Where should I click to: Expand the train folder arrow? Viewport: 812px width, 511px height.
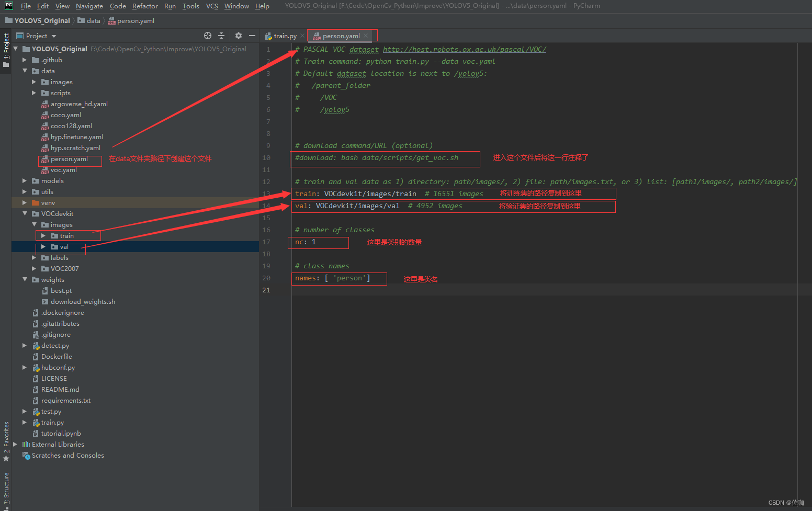click(43, 235)
